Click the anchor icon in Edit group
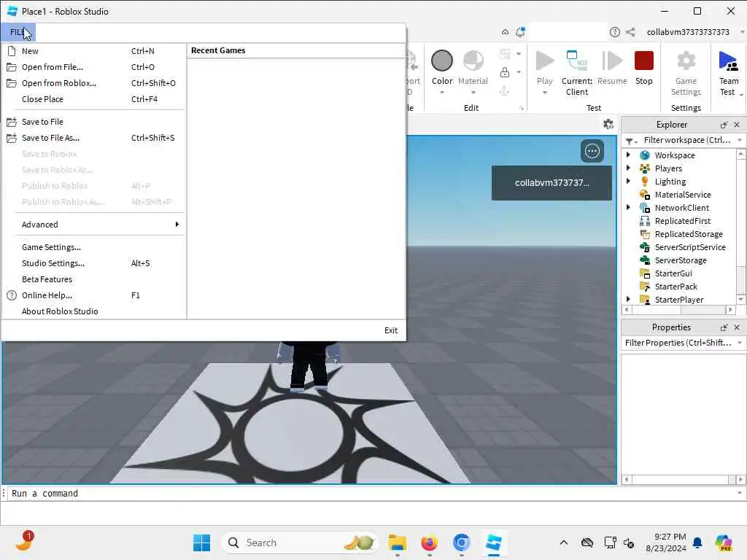Image resolution: width=747 pixels, height=560 pixels. click(505, 90)
